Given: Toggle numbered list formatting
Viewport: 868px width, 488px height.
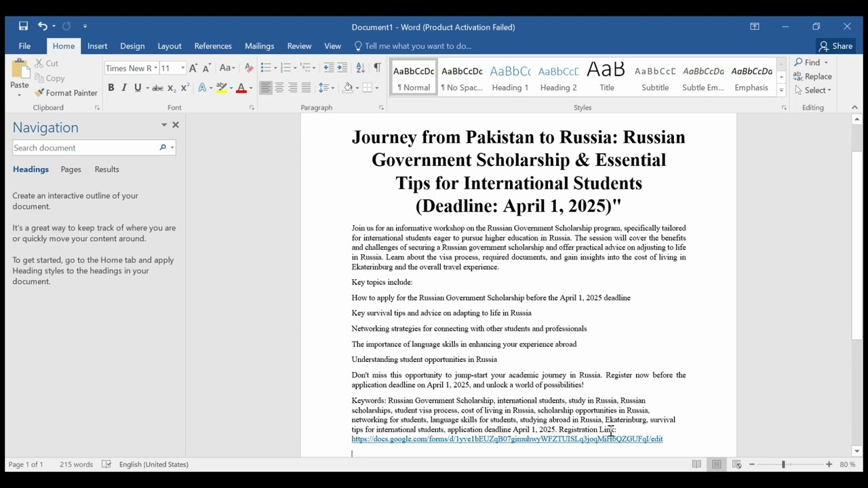Looking at the screenshot, I should point(286,68).
